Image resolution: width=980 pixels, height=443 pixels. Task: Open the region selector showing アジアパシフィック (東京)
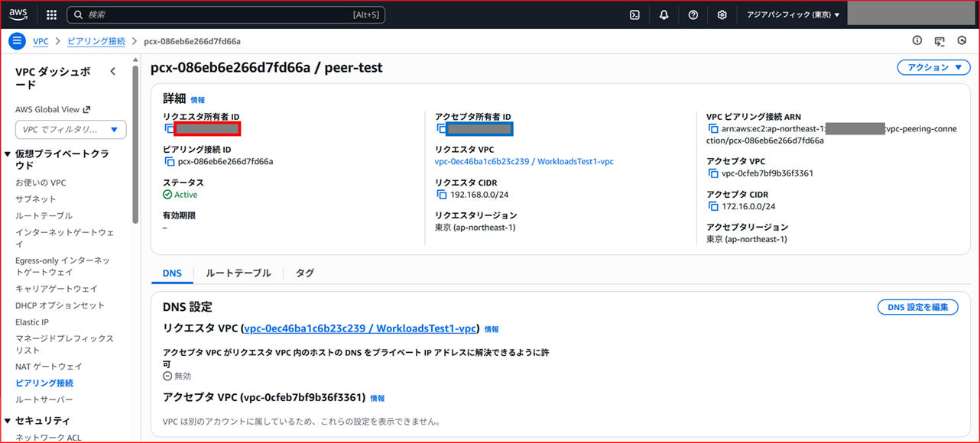pyautogui.click(x=793, y=14)
